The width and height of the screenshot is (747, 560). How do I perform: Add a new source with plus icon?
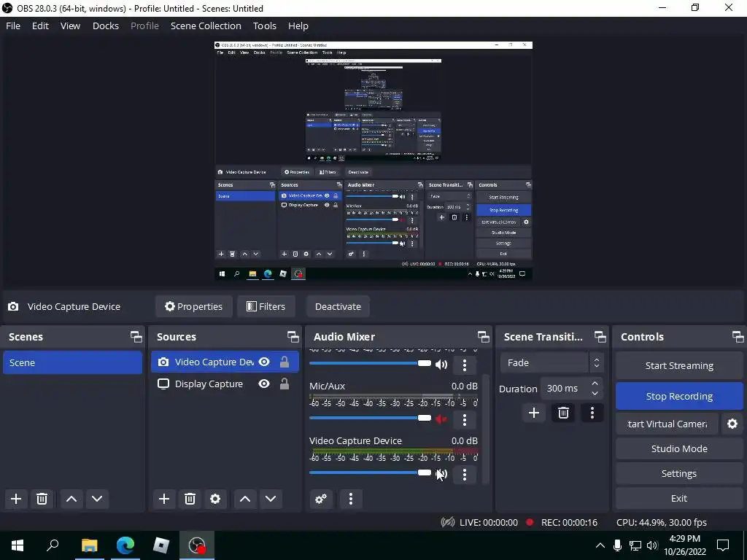pyautogui.click(x=164, y=499)
